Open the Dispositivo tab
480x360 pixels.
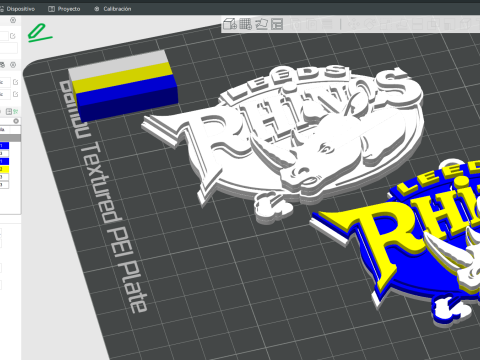point(17,9)
